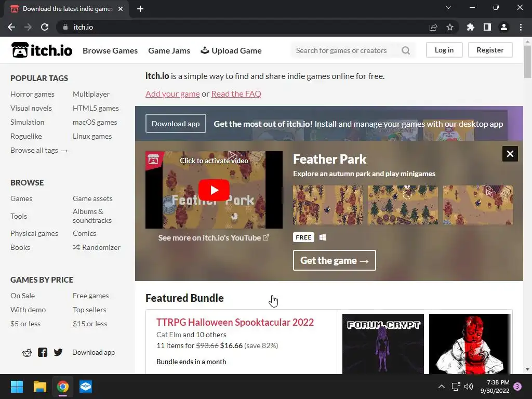Show hidden tray icons chevron
The width and height of the screenshot is (532, 399).
coord(442,387)
